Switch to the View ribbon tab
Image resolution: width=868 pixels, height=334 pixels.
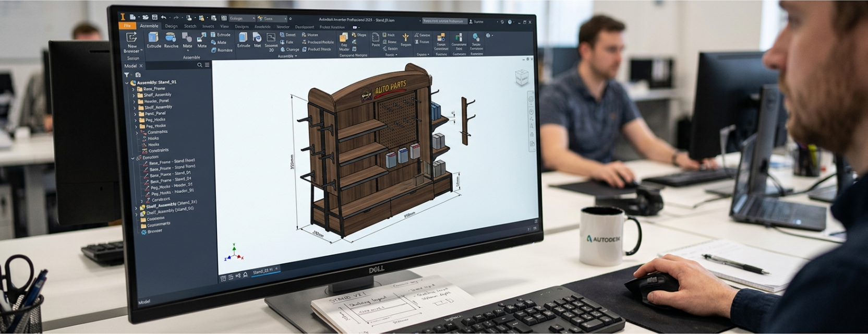coord(224,26)
